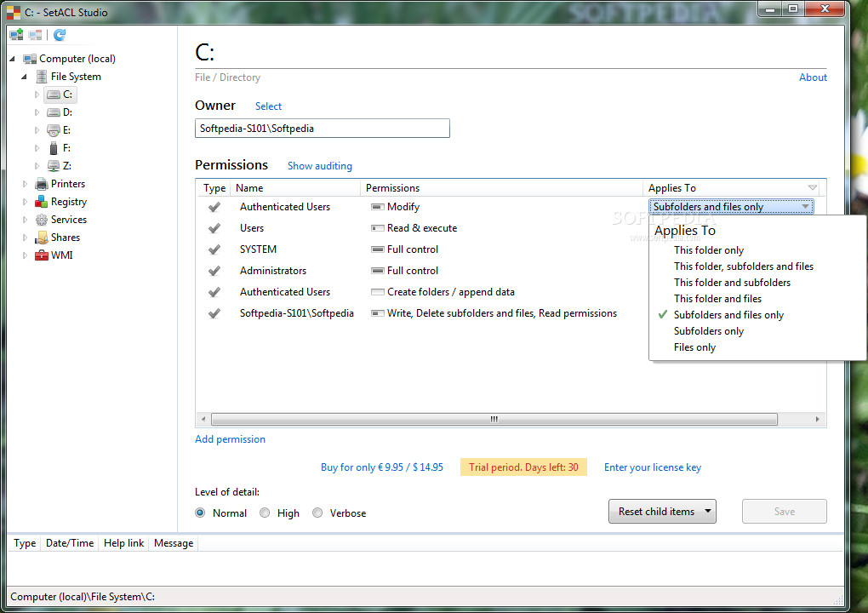Click the Registry cubes icon

tap(42, 202)
